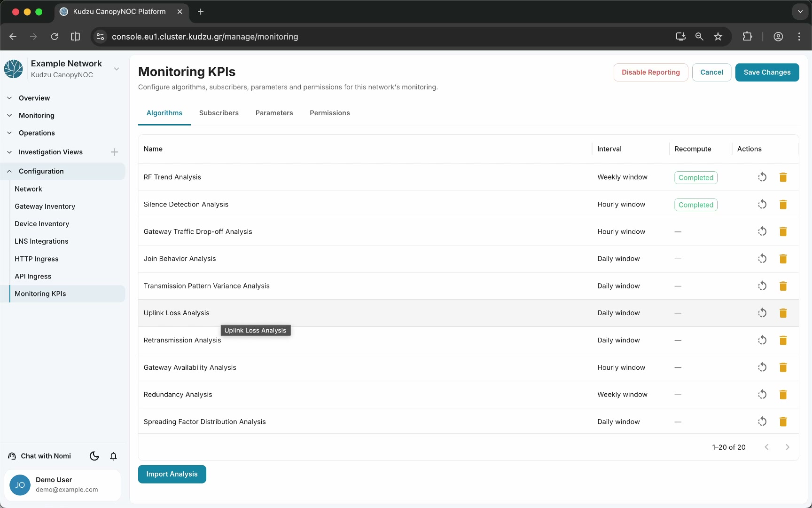
Task: Delete Retransmission Analysis
Action: point(783,340)
